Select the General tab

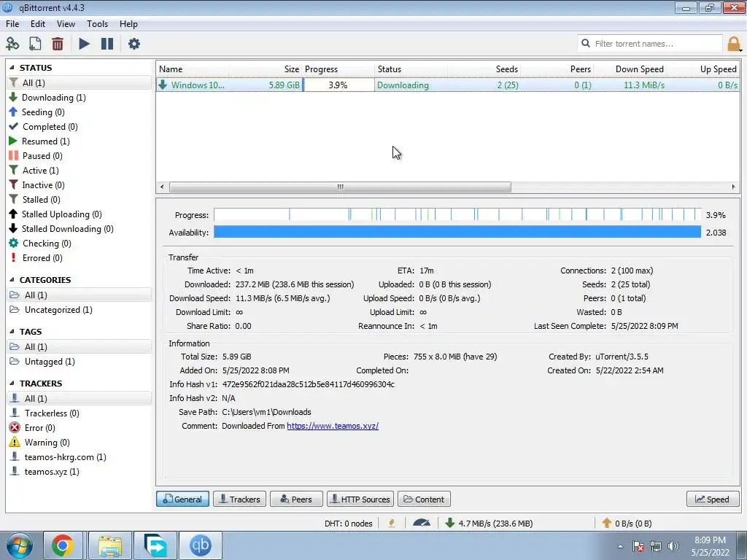[x=182, y=499]
